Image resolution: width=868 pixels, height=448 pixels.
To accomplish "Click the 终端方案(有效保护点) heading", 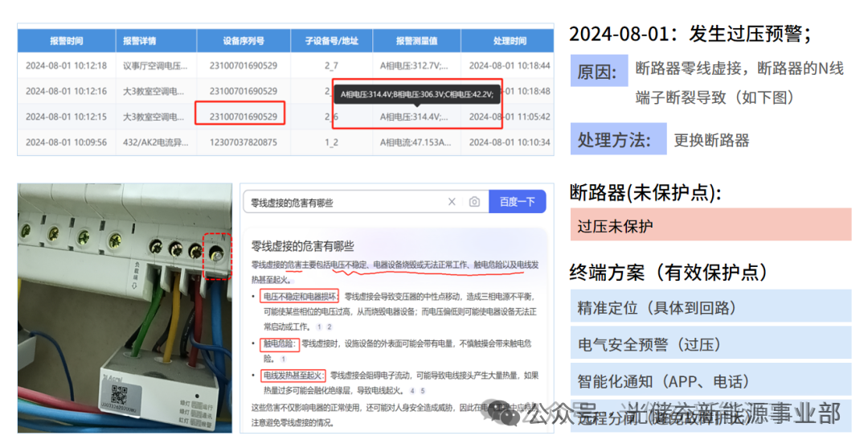I will click(x=669, y=272).
